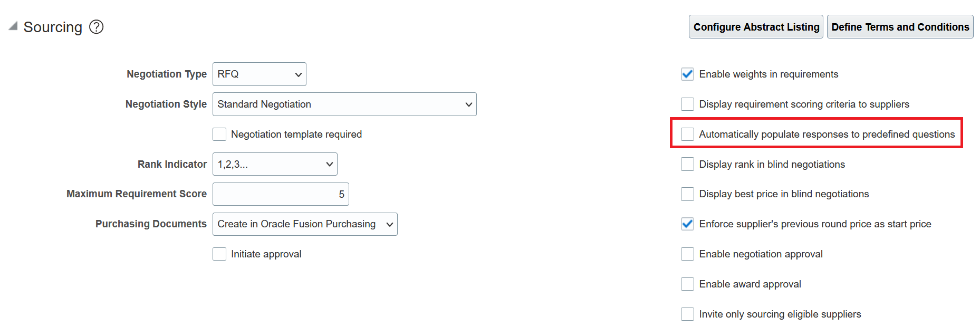Screen dimensions: 980x336
Task: Open the Rank Indicator dropdown
Action: 275,165
